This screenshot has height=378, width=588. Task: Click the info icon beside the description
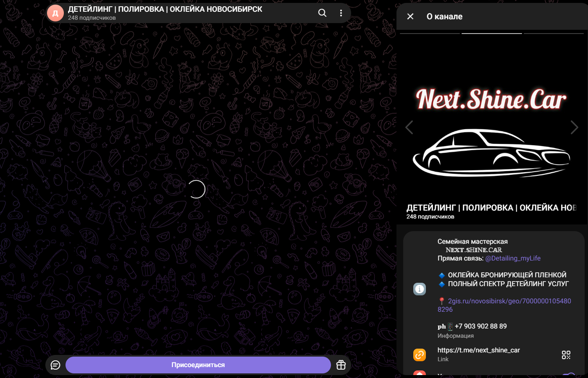tap(420, 289)
